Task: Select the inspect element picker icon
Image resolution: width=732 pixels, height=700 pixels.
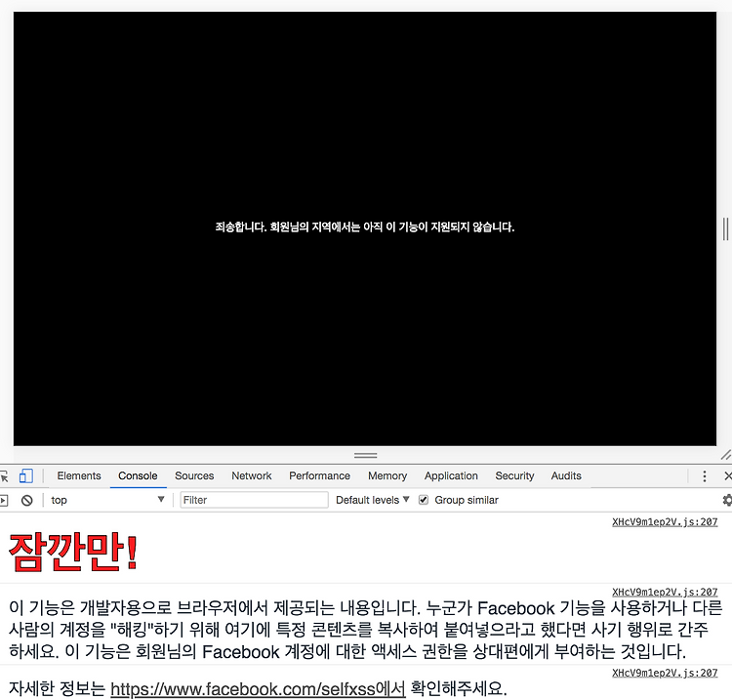Action: click(x=4, y=475)
